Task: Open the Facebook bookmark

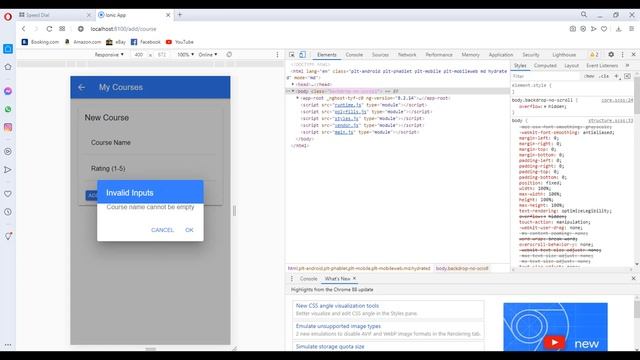Action: point(146,42)
